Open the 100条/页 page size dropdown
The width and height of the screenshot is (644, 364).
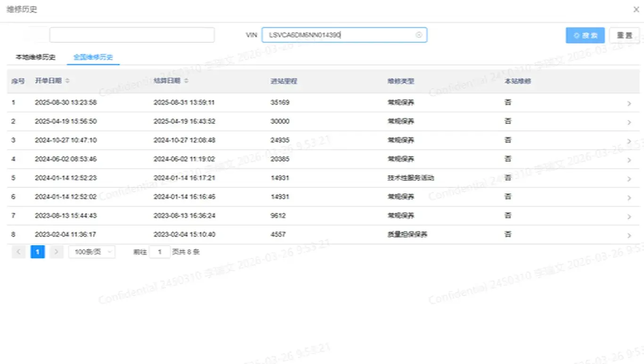tap(92, 252)
